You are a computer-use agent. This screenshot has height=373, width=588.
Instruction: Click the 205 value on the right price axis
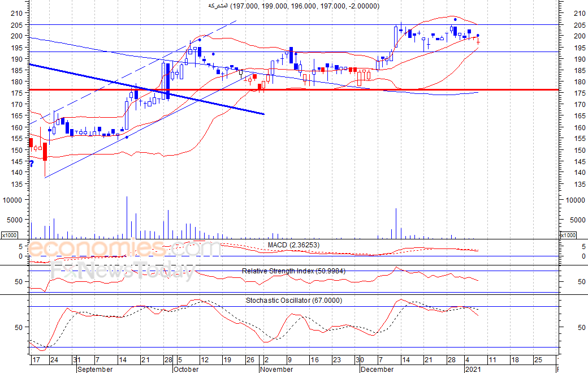[x=580, y=25]
